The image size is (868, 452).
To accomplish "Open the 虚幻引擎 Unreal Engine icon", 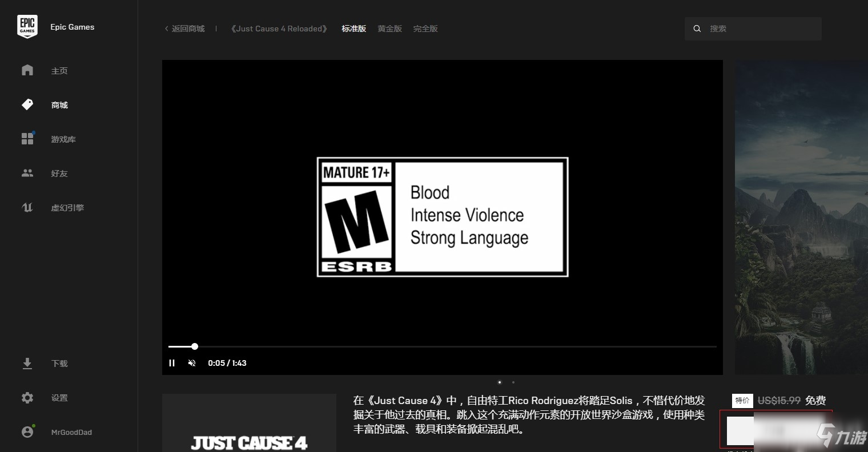I will pyautogui.click(x=27, y=207).
